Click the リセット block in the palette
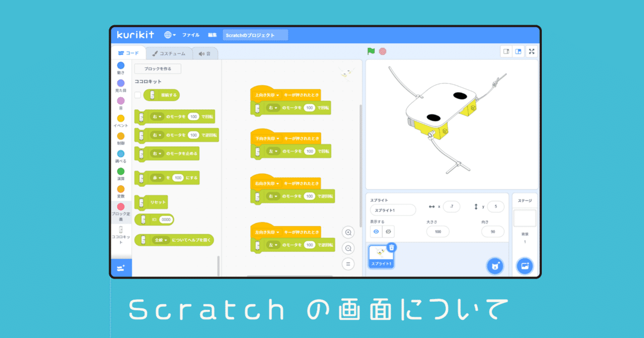Viewport: 644px width, 338px height. click(x=151, y=202)
